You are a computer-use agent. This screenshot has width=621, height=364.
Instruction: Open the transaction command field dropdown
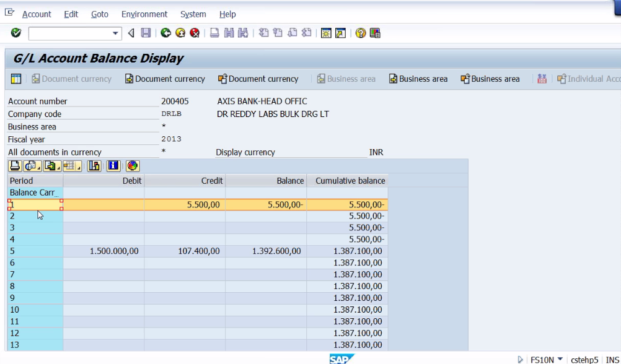click(115, 33)
